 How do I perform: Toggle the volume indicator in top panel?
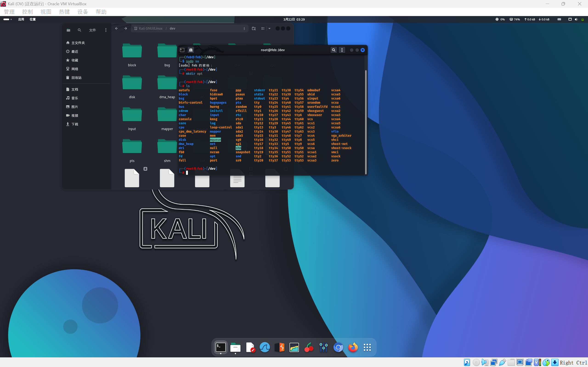(576, 19)
